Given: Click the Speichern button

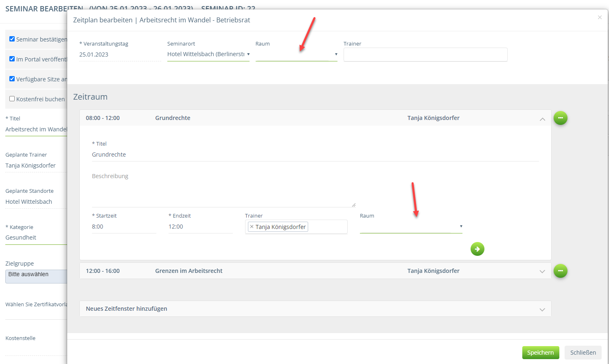Looking at the screenshot, I should (540, 353).
